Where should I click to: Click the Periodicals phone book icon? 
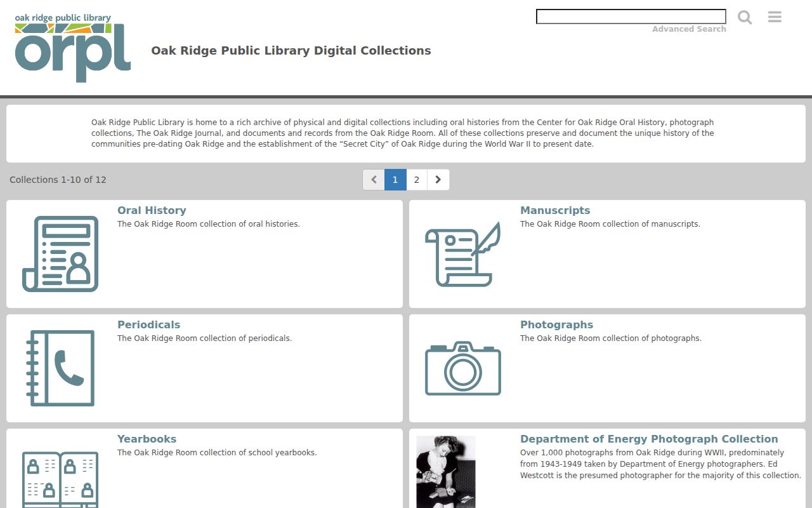coord(60,368)
